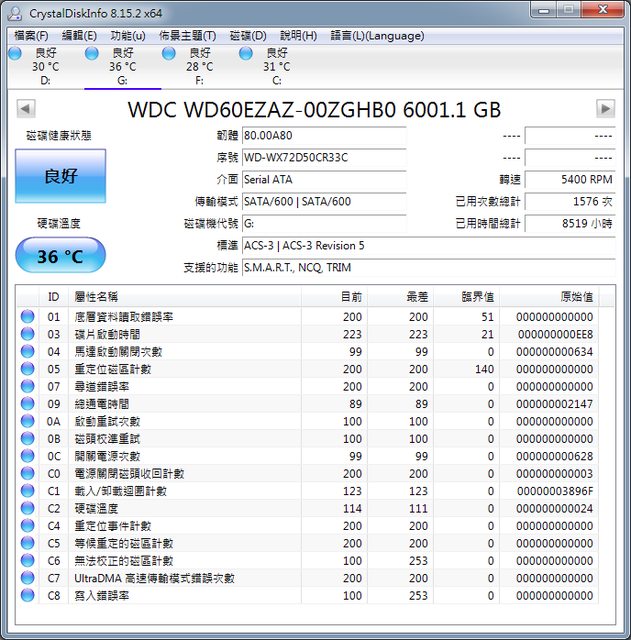Click the status orb for attribute 01
The width and height of the screenshot is (631, 640).
tap(27, 317)
